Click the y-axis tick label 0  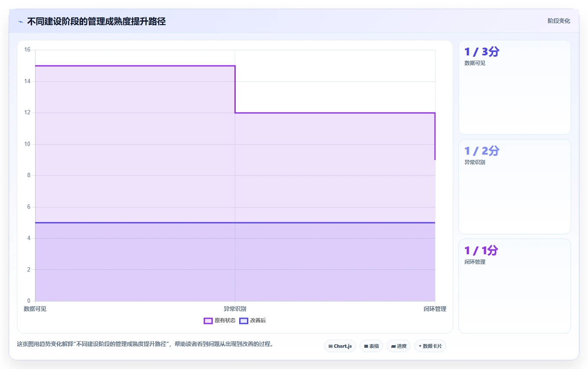coord(29,301)
